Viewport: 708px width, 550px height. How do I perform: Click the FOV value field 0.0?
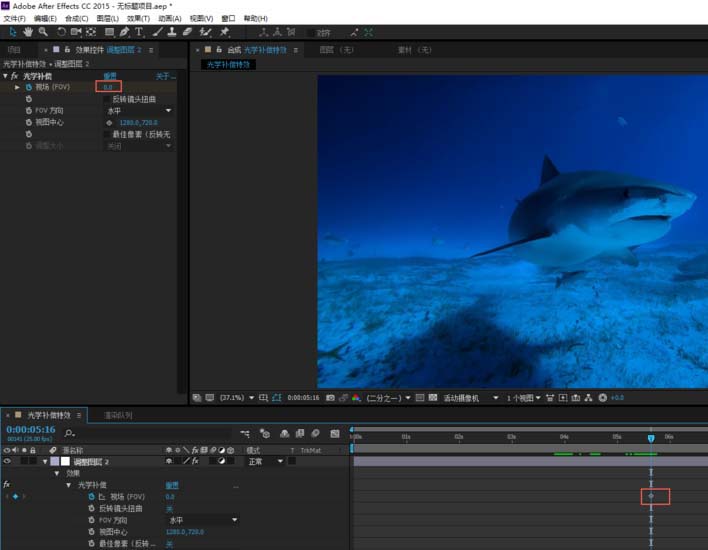coord(108,88)
